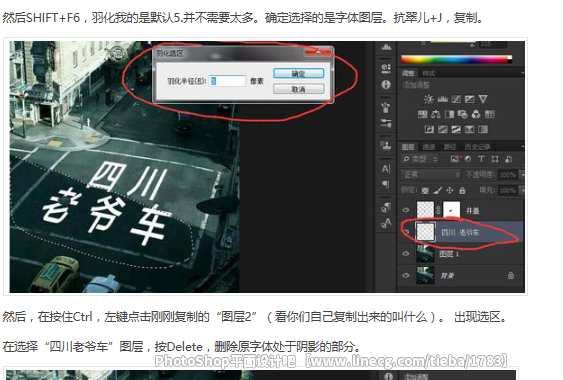Filter layers by type layers (T)
Image resolution: width=563 pixels, height=380 pixels.
pyautogui.click(x=481, y=159)
